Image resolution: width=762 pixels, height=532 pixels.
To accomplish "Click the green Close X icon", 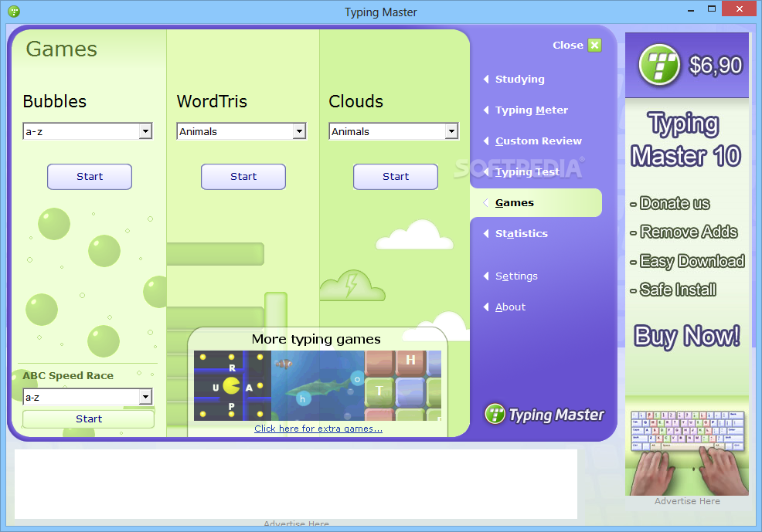I will pos(594,45).
